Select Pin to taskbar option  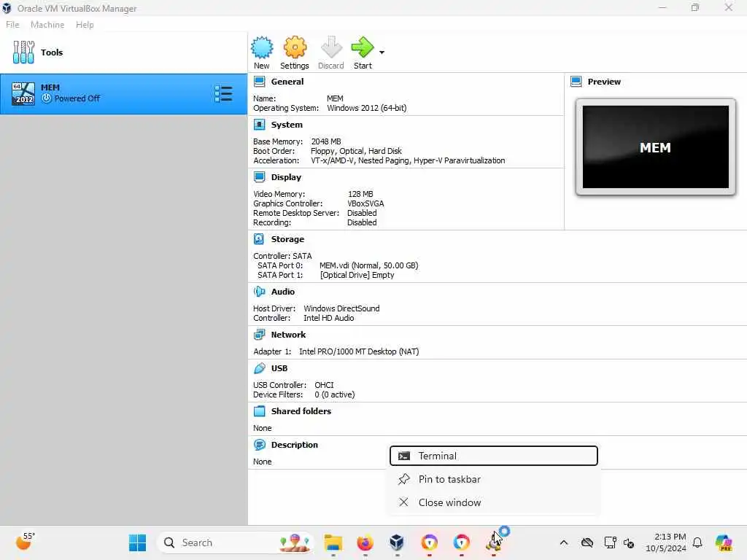(494, 479)
